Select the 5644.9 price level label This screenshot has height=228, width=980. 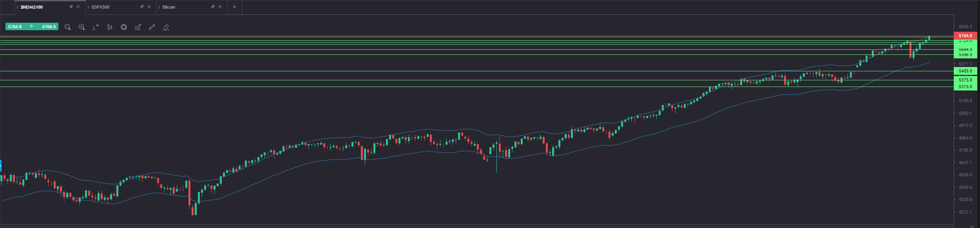(x=965, y=50)
